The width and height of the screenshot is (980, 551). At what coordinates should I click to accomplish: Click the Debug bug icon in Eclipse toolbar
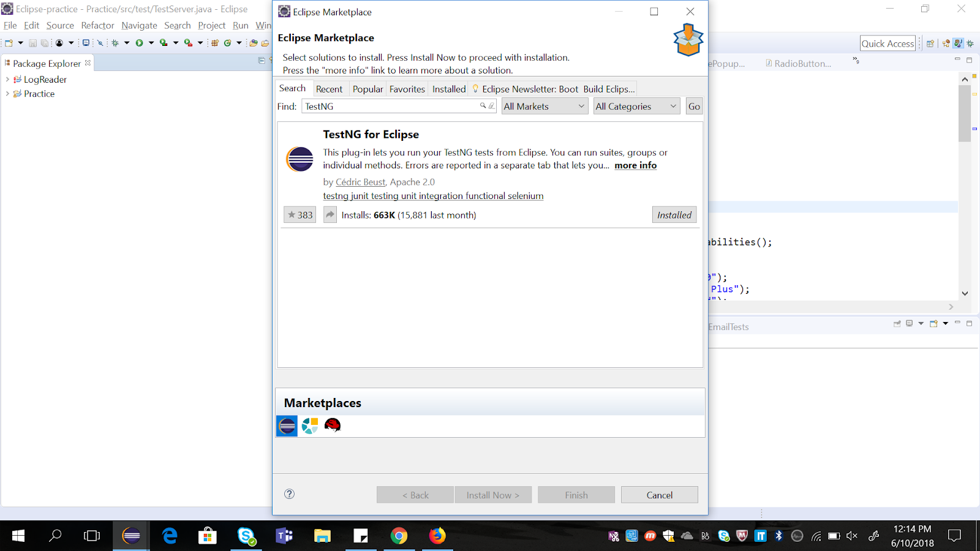point(115,43)
